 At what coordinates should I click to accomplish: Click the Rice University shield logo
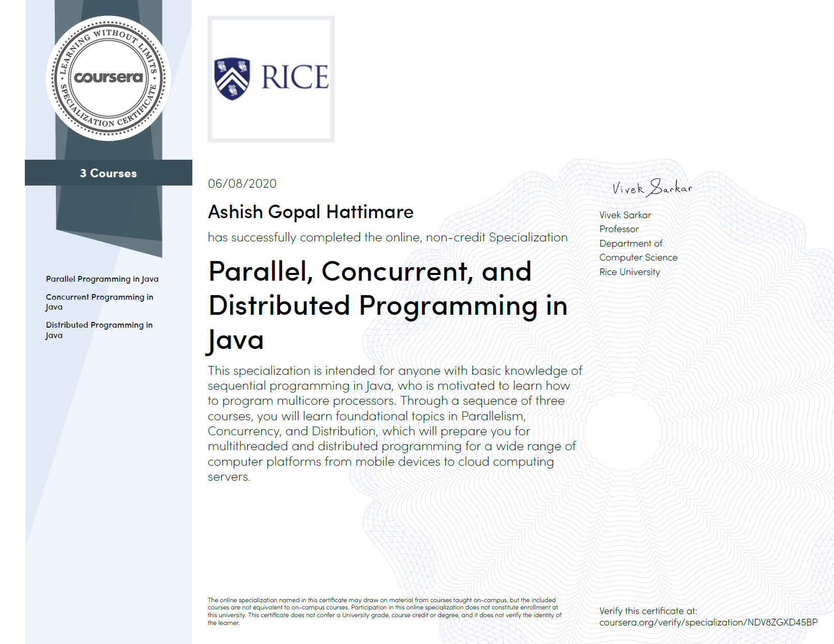coord(232,79)
